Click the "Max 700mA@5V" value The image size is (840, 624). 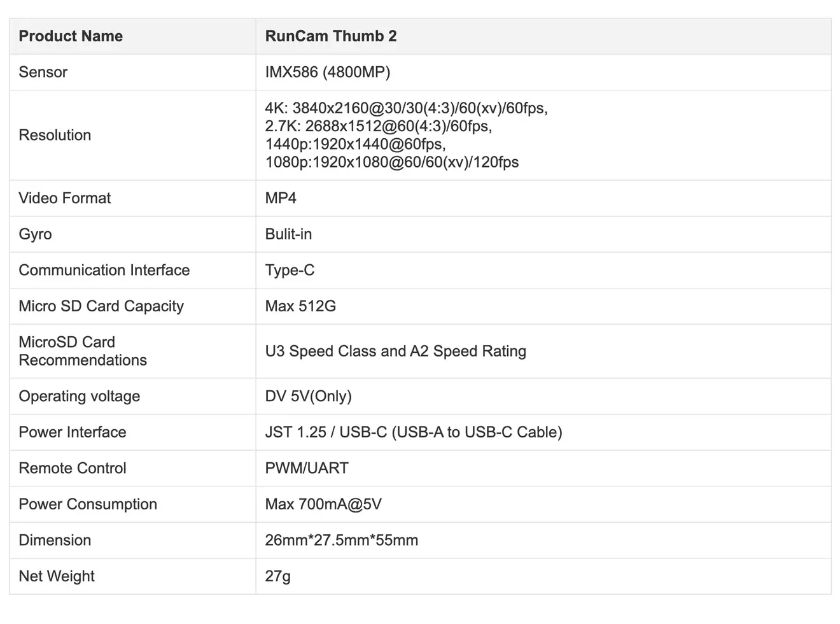(x=323, y=504)
